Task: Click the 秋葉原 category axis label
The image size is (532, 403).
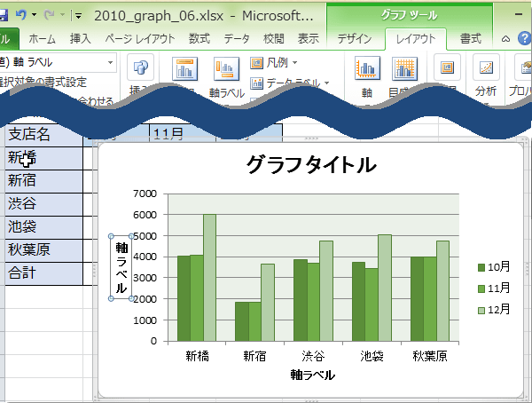Action: [x=430, y=356]
